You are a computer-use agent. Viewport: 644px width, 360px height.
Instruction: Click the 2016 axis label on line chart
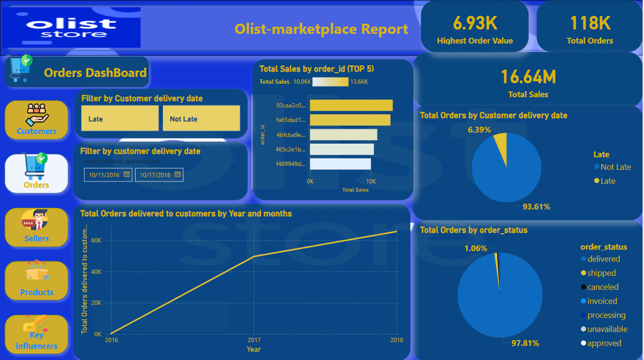111,340
